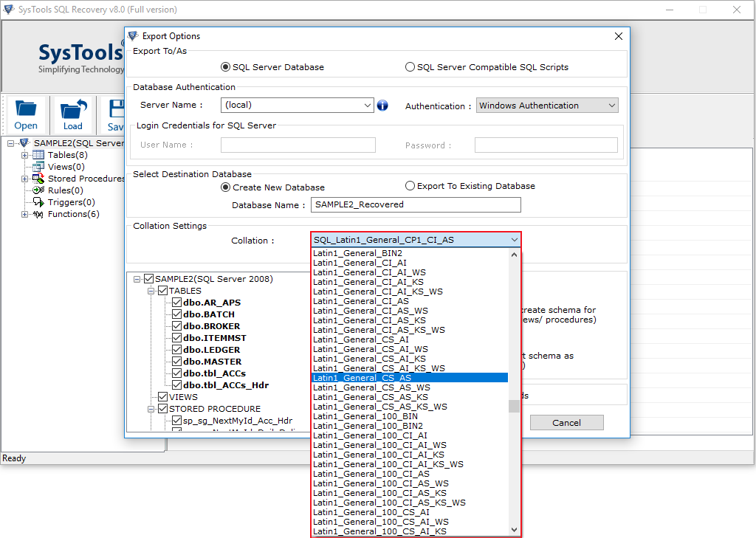Click the Cancel button
This screenshot has height=538, width=756.
[566, 423]
